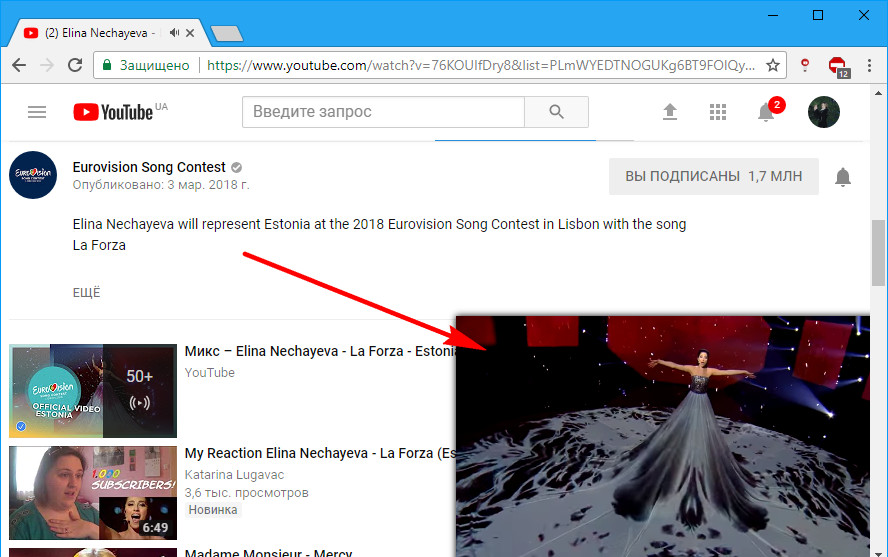Expand description with 'ЕЩЁ'
Screen dimensions: 888x557
pyautogui.click(x=87, y=293)
